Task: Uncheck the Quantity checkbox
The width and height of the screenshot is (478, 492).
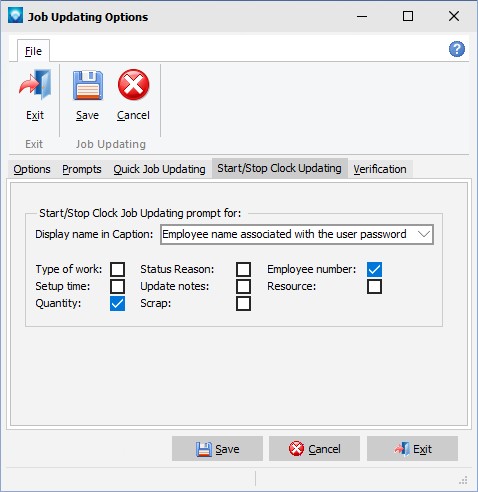Action: [x=117, y=303]
